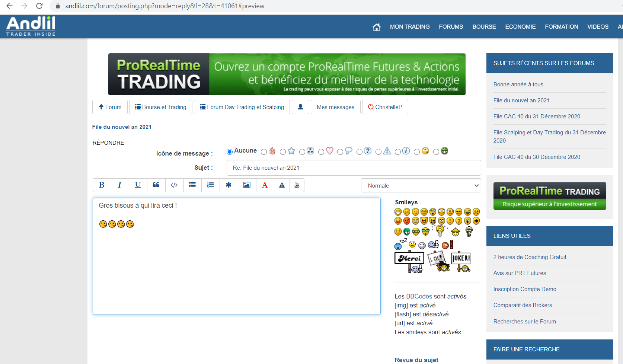623x364 pixels.
Task: Click the Sujet input field
Action: (x=354, y=168)
